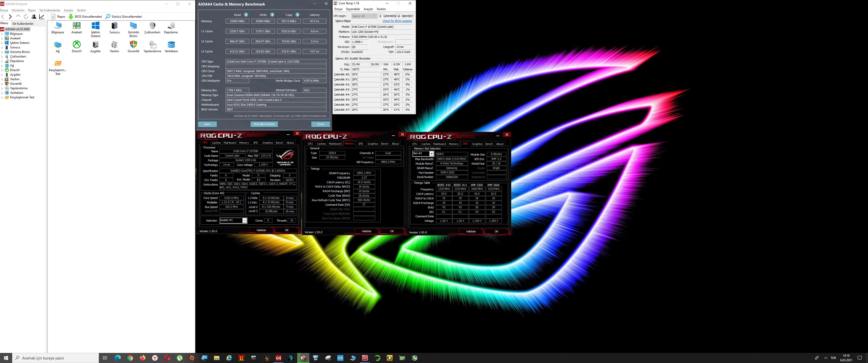Expand İşletim Sistemi tree node
The image size is (868, 363).
pyautogui.click(x=2, y=43)
